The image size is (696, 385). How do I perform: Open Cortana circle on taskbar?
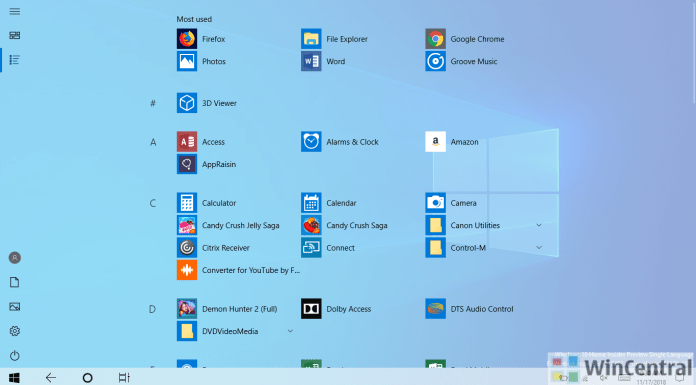(x=87, y=377)
